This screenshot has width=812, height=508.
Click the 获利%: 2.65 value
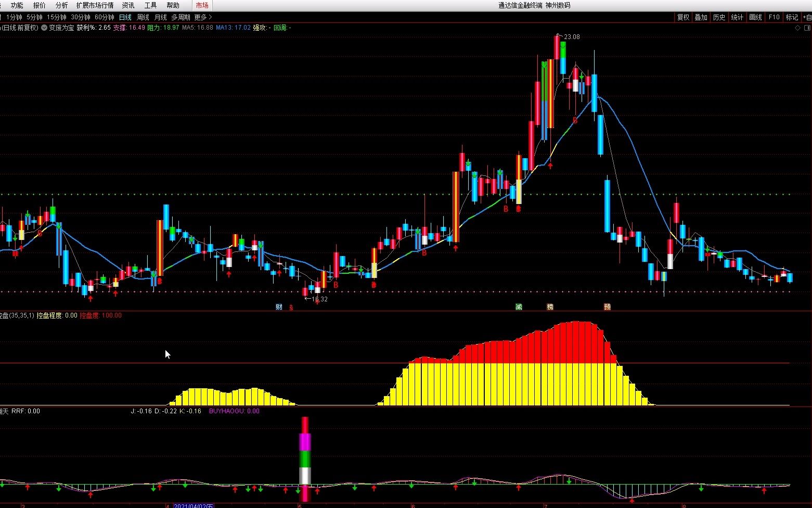tap(94, 28)
